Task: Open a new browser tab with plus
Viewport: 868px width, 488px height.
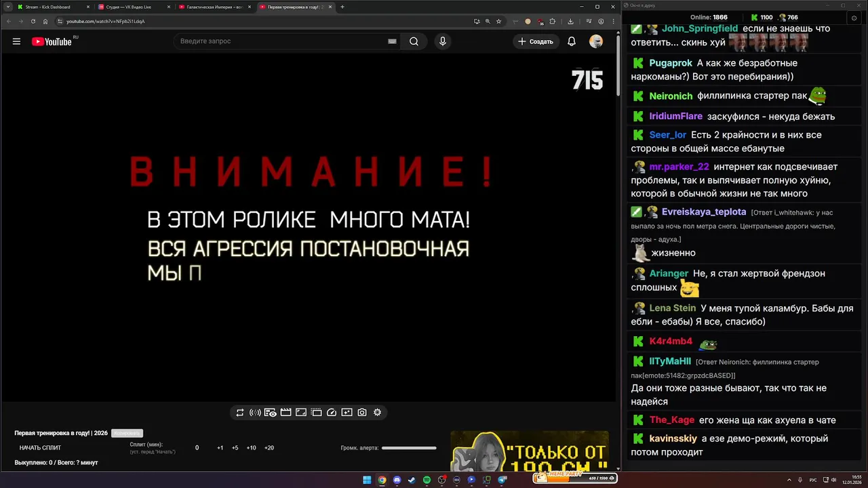Action: 342,7
